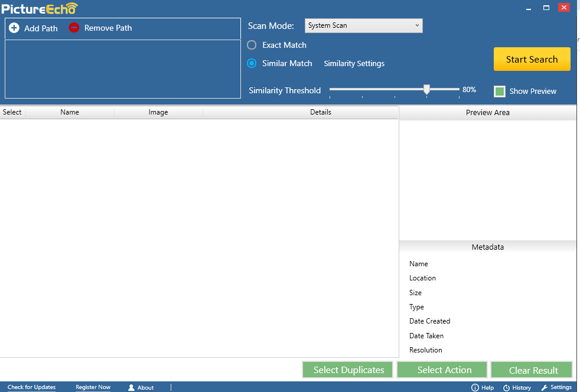
Task: Toggle the Show Preview checkbox
Action: pyautogui.click(x=500, y=92)
